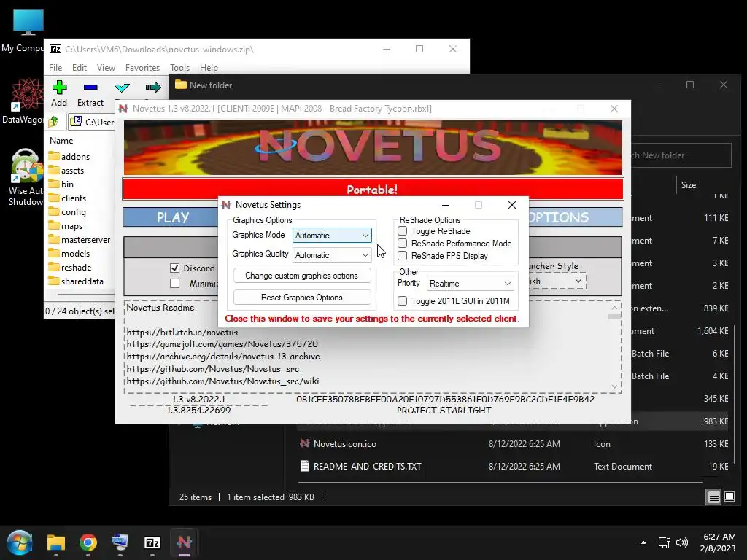Click the Novetus taskbar icon
The width and height of the screenshot is (747, 560).
[x=185, y=542]
